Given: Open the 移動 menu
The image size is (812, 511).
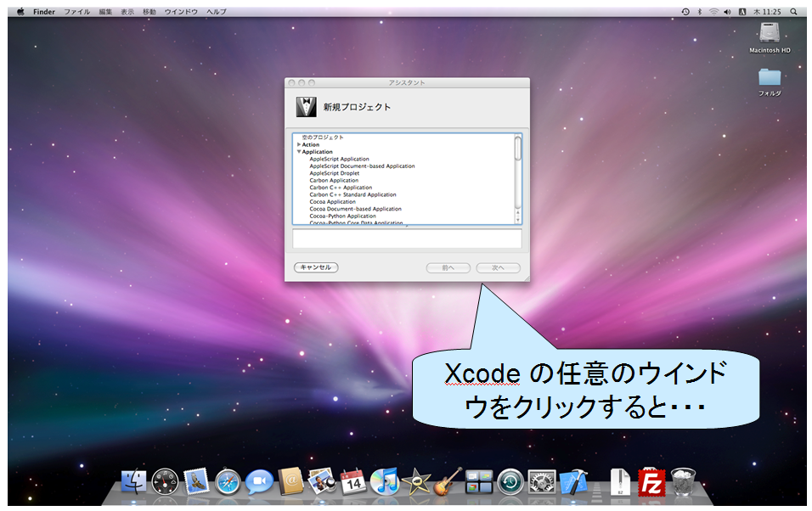Looking at the screenshot, I should (x=149, y=11).
